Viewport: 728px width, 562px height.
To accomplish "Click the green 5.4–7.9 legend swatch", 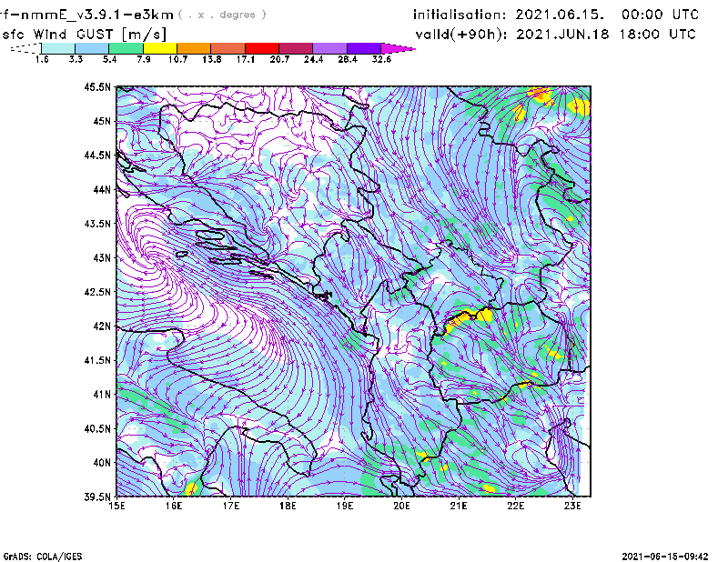I will (126, 48).
